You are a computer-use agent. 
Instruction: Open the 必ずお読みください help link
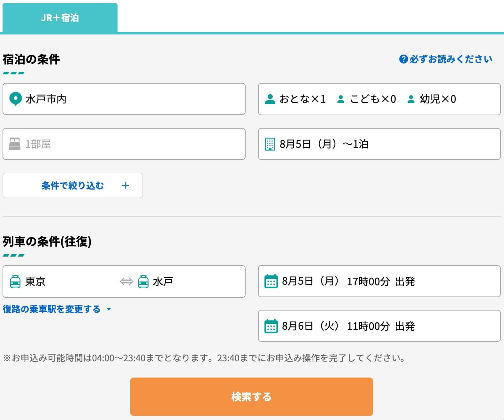446,59
